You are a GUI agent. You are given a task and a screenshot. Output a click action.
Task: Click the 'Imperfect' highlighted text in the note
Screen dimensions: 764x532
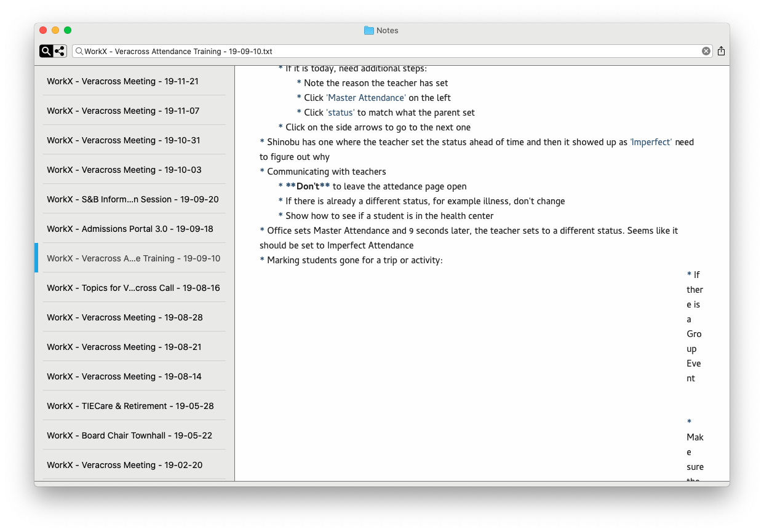click(651, 142)
